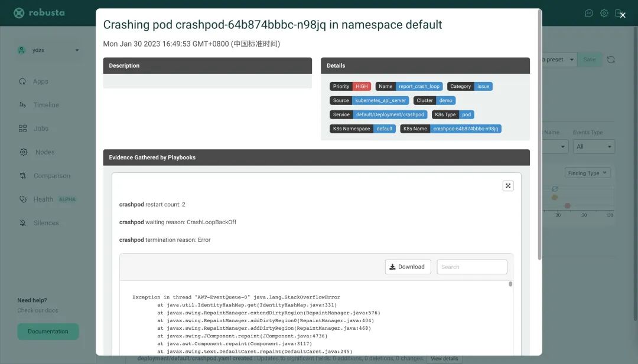638x364 pixels.
Task: Click the waiting reason CrashLoopBackOff line
Action: (x=178, y=222)
